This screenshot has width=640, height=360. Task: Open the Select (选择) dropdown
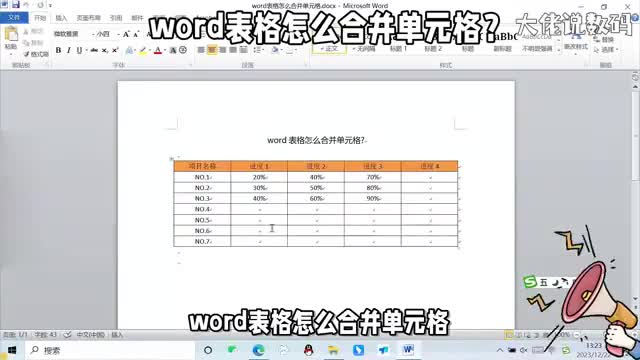pos(607,50)
